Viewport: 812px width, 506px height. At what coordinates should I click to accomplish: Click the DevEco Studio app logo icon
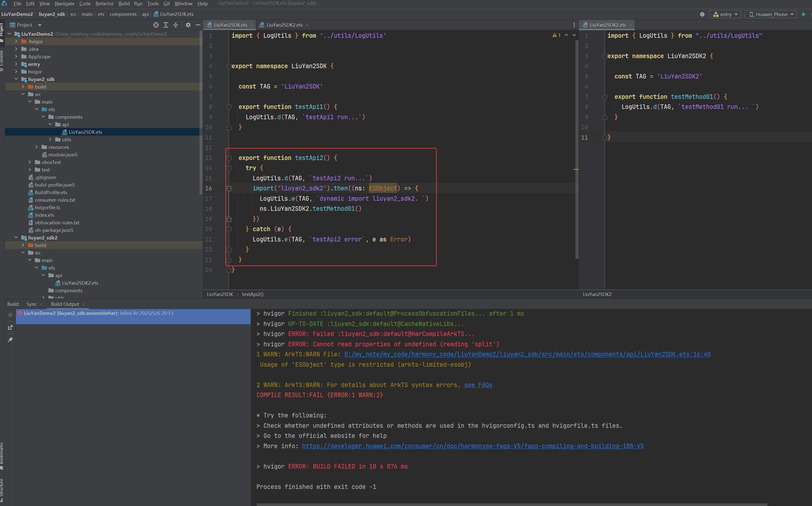click(x=4, y=3)
